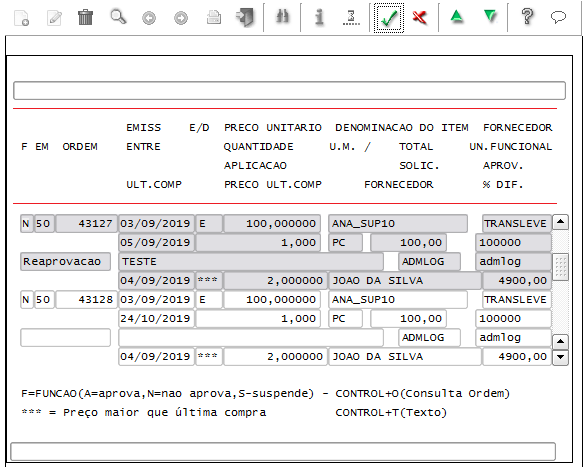Click the speech balloon comment icon
The image size is (584, 467).
[x=558, y=17]
